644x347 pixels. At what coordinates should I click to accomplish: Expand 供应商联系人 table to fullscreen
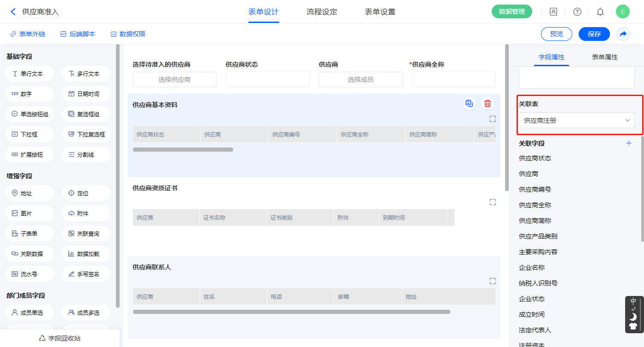[x=493, y=281]
